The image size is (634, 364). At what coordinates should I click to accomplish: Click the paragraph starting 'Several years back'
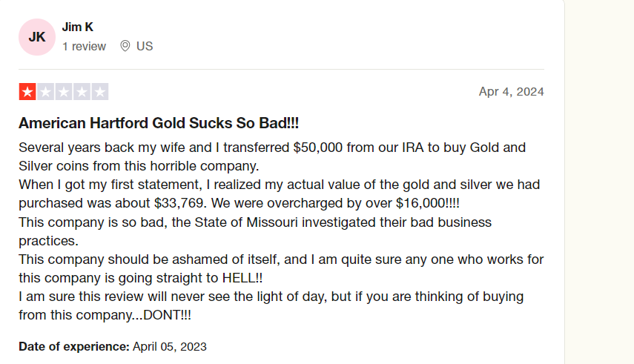click(x=272, y=156)
